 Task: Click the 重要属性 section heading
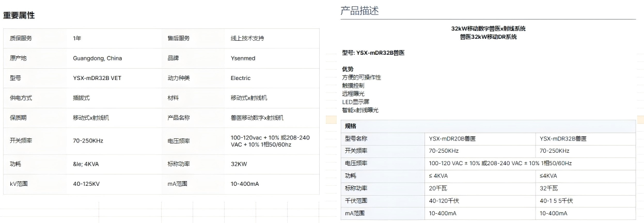(x=19, y=15)
